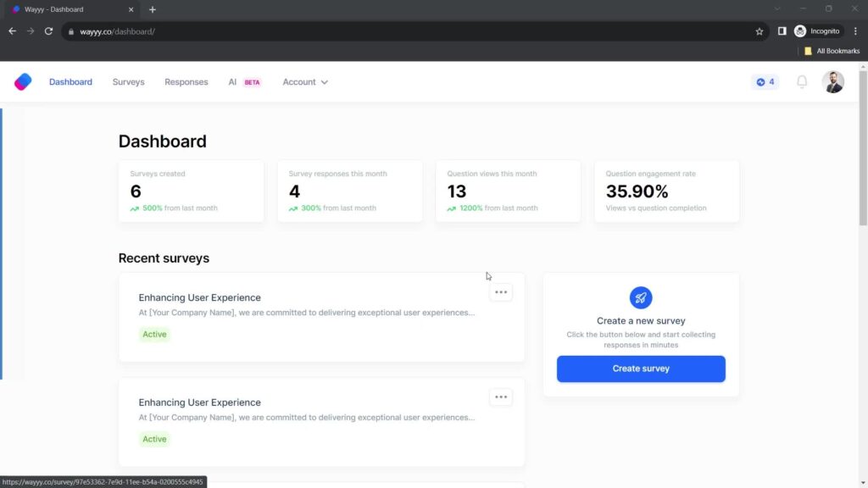The width and height of the screenshot is (868, 488).
Task: Click the Create survey button
Action: pos(640,369)
